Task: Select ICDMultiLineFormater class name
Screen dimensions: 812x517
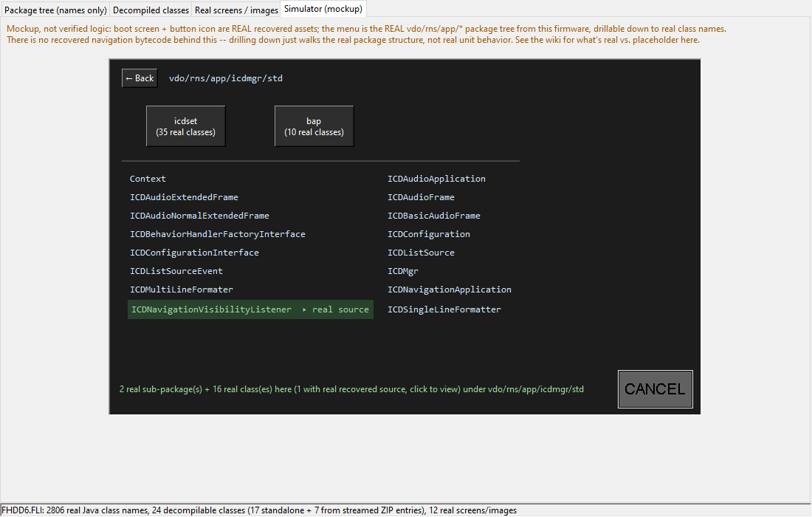Action: pos(182,290)
